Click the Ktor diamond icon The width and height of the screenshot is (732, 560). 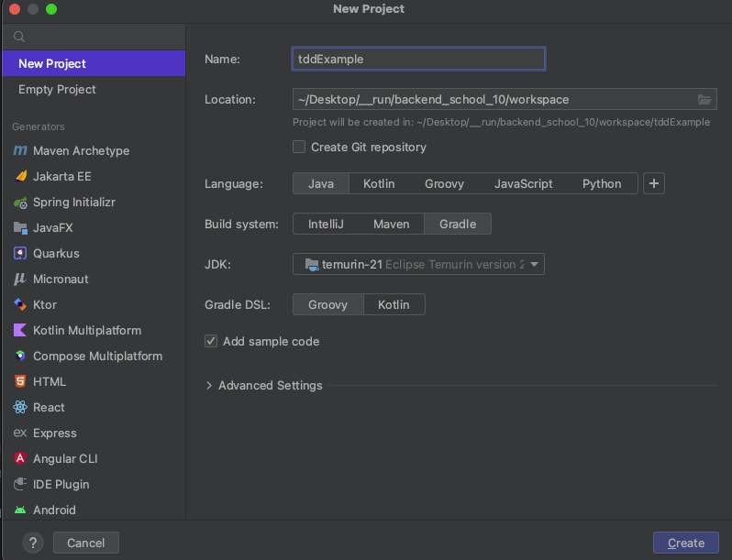click(20, 304)
